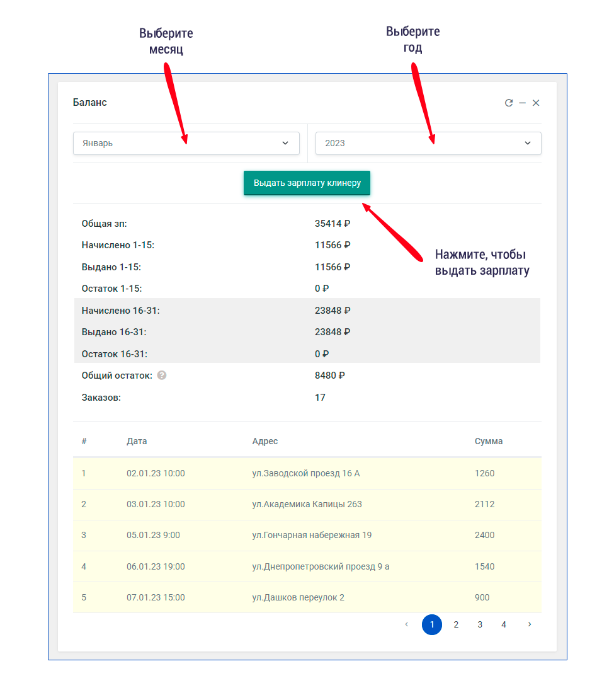This screenshot has height=700, width=614.
Task: Click date 03.01.23 10:00
Action: 156,504
